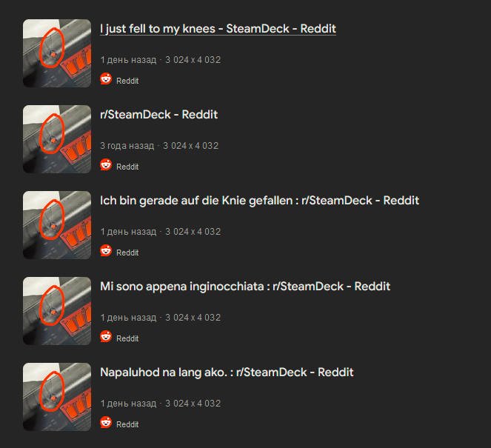Viewport: 491px width, 448px height.
Task: Click thumbnail of the 'Napaluhod na lang ako' result
Action: pyautogui.click(x=57, y=397)
